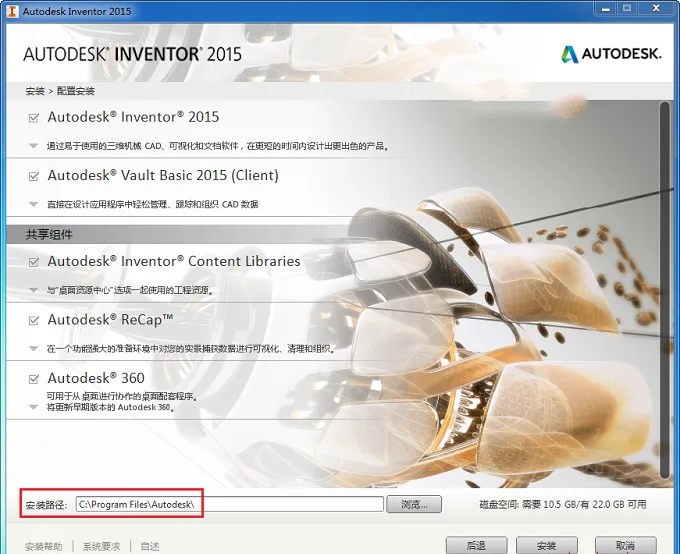The width and height of the screenshot is (680, 554).
Task: Click the Autodesk logo icon
Action: [569, 54]
